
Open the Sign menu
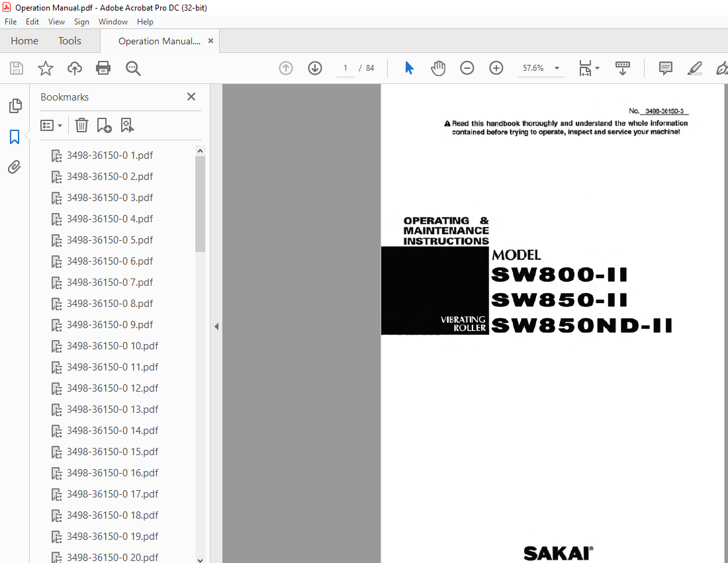81,22
